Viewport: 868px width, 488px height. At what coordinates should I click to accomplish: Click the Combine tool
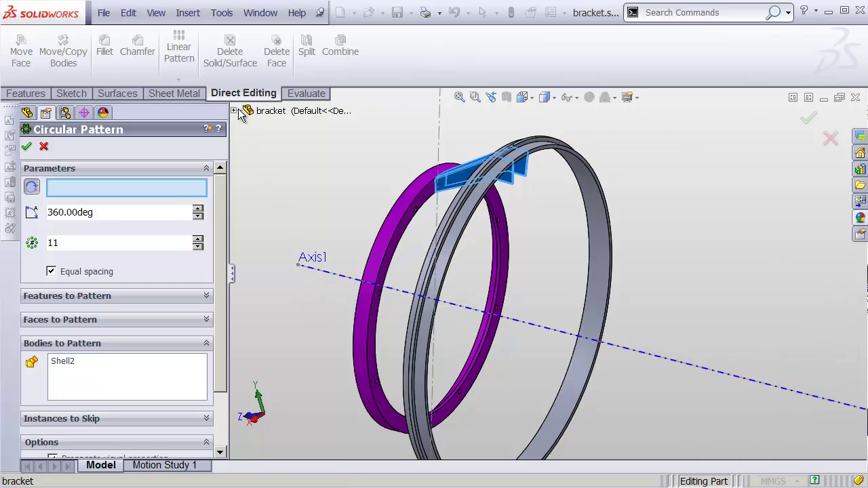click(x=340, y=46)
